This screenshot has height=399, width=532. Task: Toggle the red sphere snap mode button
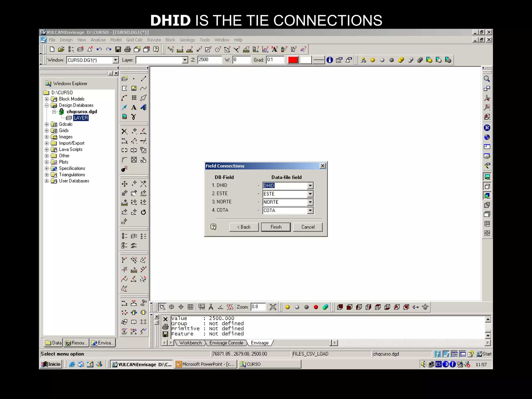(316, 307)
